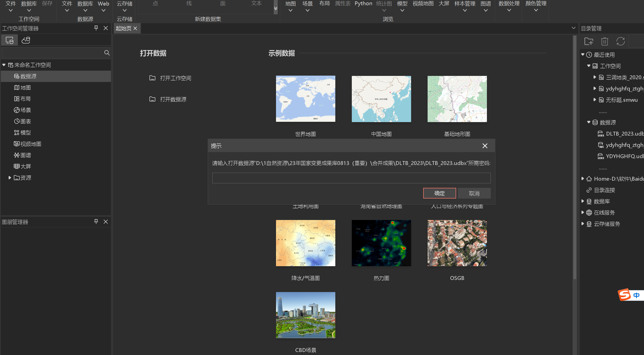Viewport: 644px width, 355px height.
Task: Pin the 图层管理器 panel
Action: [x=96, y=222]
